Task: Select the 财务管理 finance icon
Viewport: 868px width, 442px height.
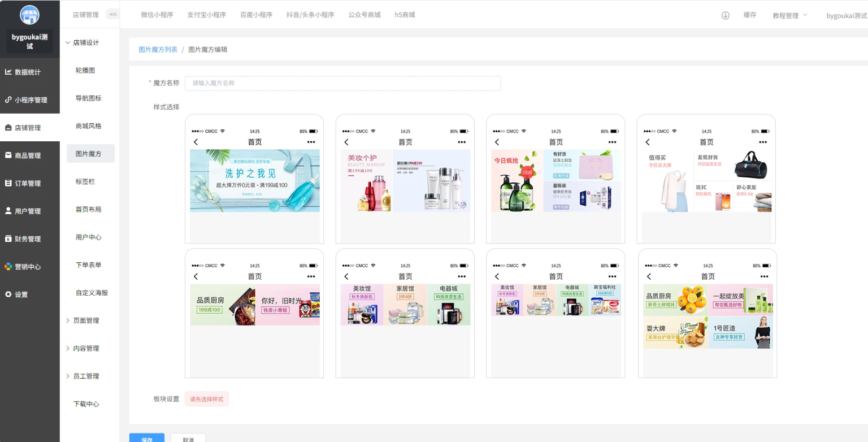Action: [x=29, y=239]
